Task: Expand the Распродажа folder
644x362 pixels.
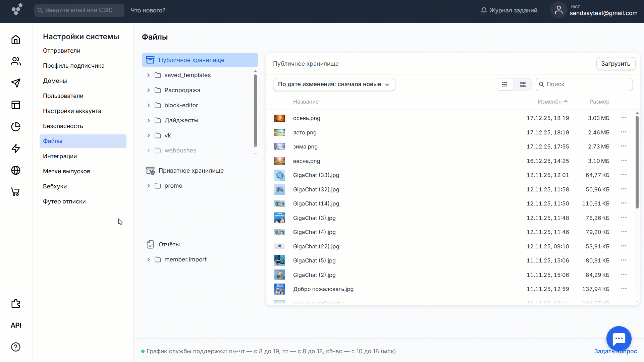Action: point(148,90)
